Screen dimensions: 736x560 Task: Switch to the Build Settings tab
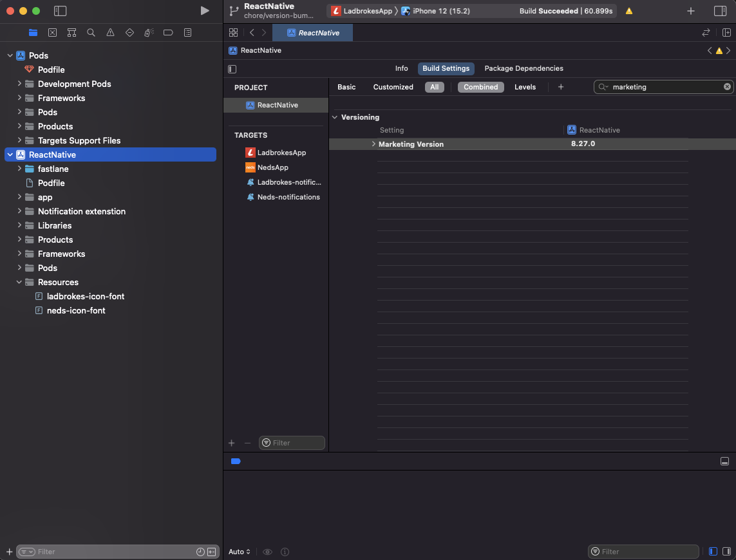[446, 68]
